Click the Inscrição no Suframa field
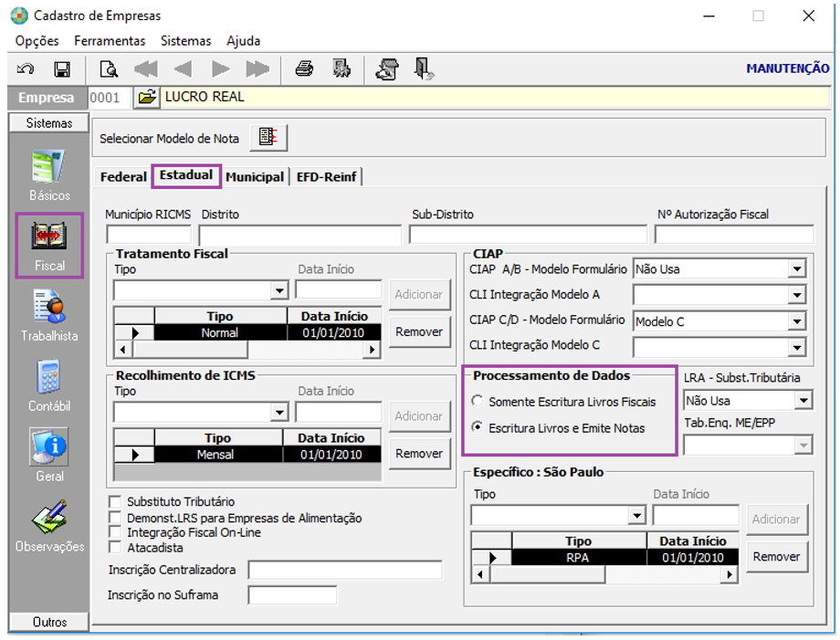The width and height of the screenshot is (840, 640). (292, 595)
